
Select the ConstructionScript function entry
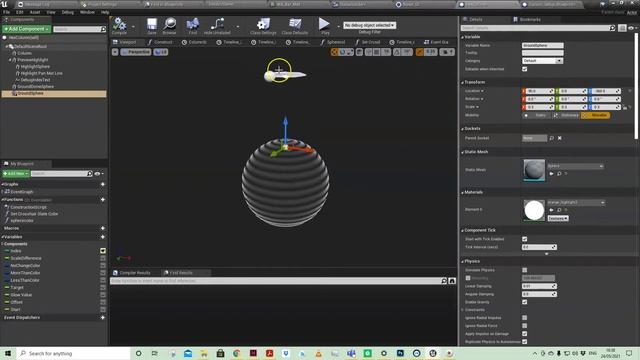pos(29,207)
